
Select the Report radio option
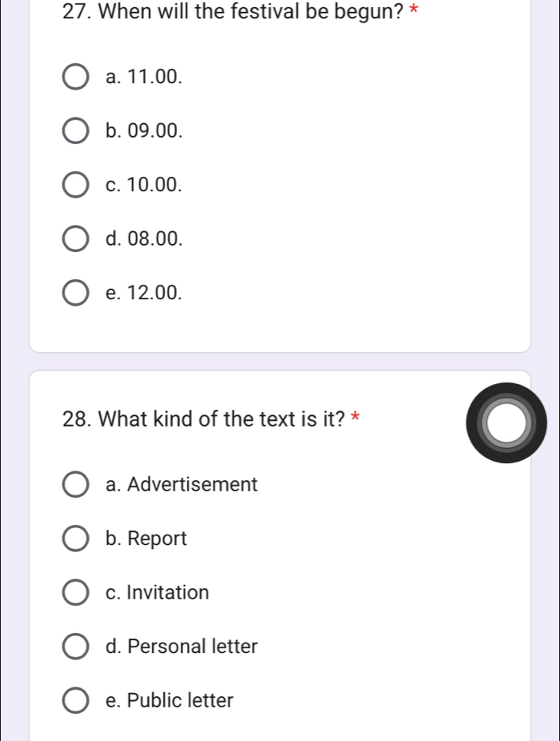tap(76, 539)
